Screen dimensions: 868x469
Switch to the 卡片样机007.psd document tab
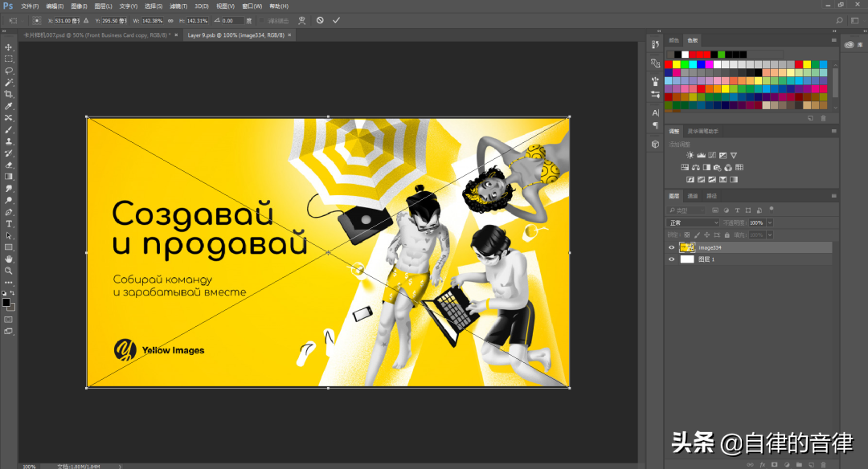(96, 35)
